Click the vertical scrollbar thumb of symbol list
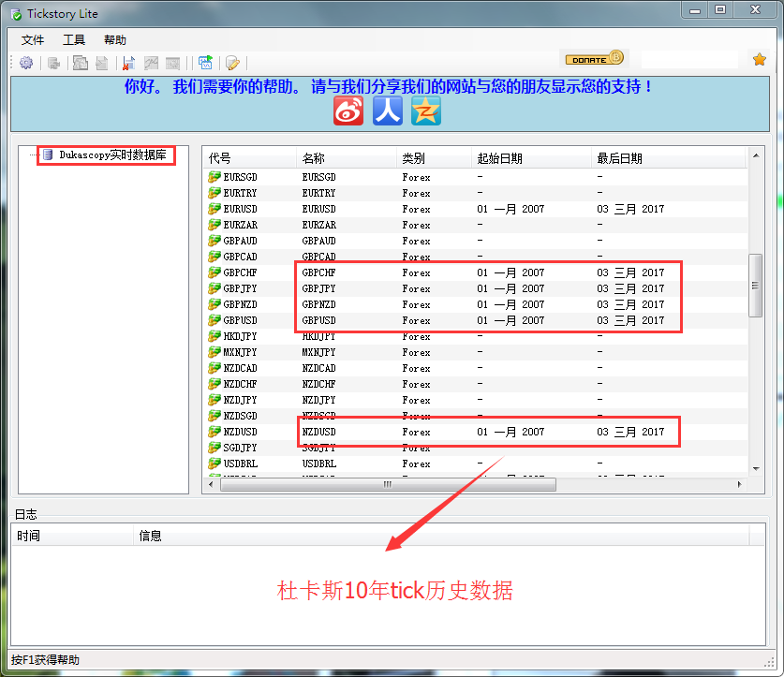The width and height of the screenshot is (784, 677). 755,286
